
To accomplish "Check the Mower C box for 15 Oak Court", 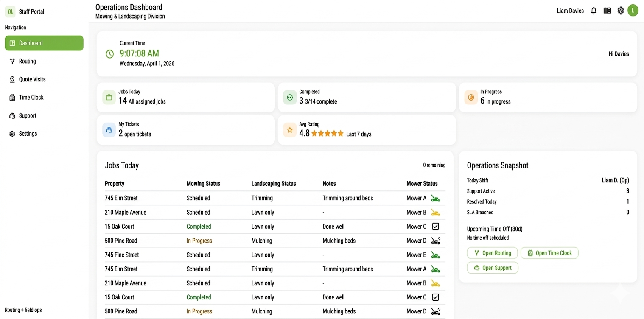I will [x=435, y=226].
